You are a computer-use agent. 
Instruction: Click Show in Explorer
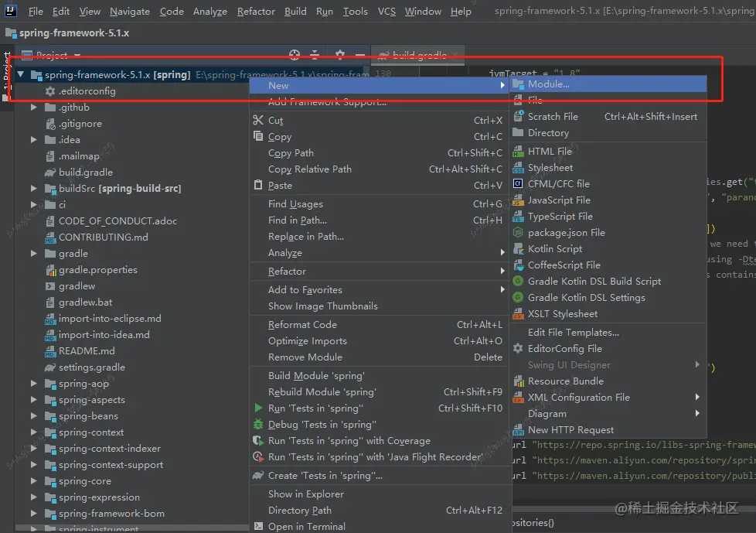click(x=380, y=494)
